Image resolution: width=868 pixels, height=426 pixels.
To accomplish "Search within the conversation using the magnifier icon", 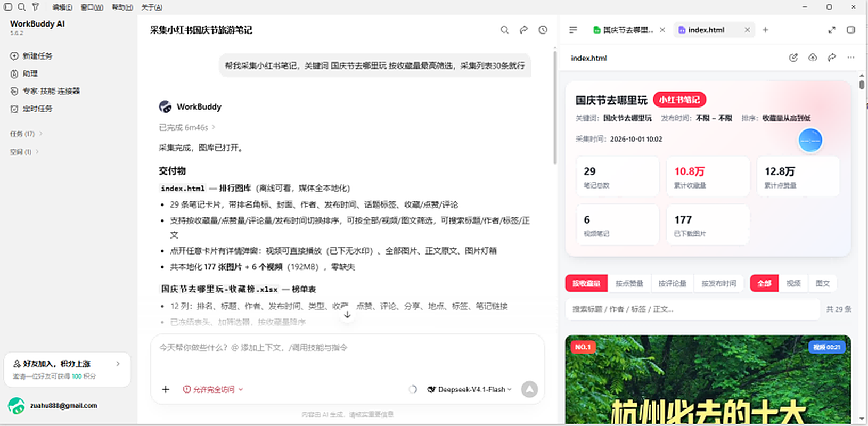I will tap(504, 30).
